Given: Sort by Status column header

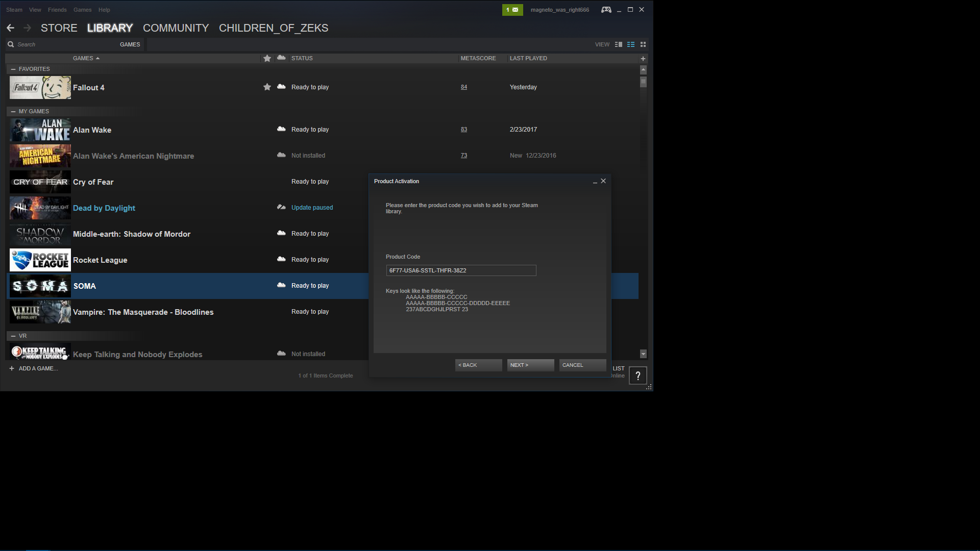Looking at the screenshot, I should 302,58.
